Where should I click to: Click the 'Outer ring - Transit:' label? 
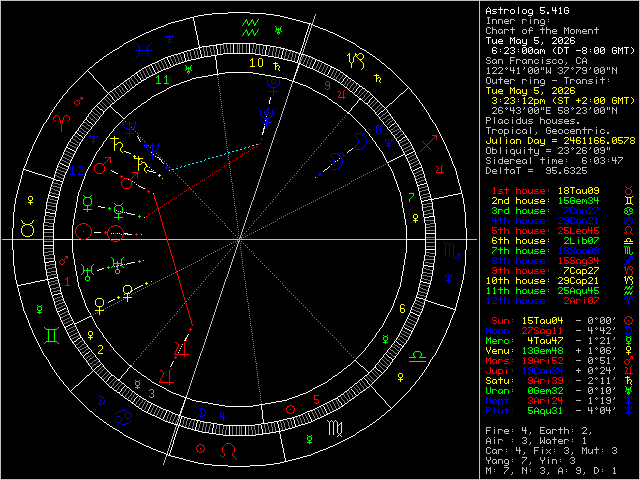548,81
